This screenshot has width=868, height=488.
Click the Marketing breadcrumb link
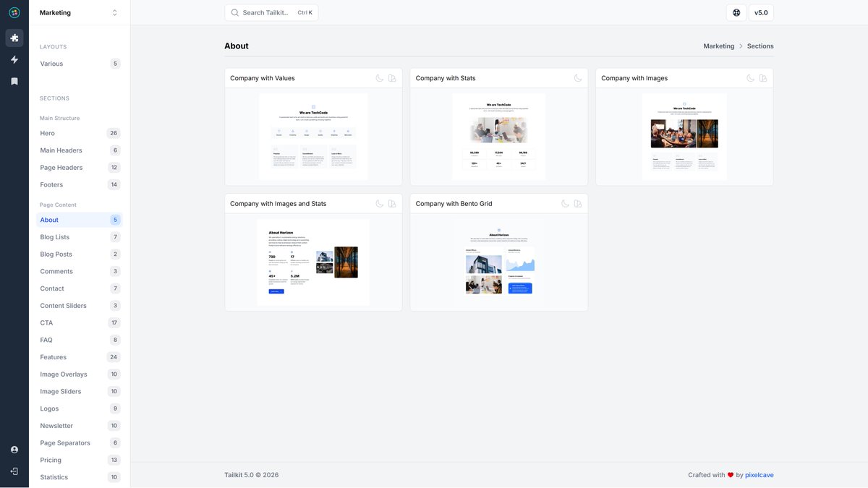(718, 46)
